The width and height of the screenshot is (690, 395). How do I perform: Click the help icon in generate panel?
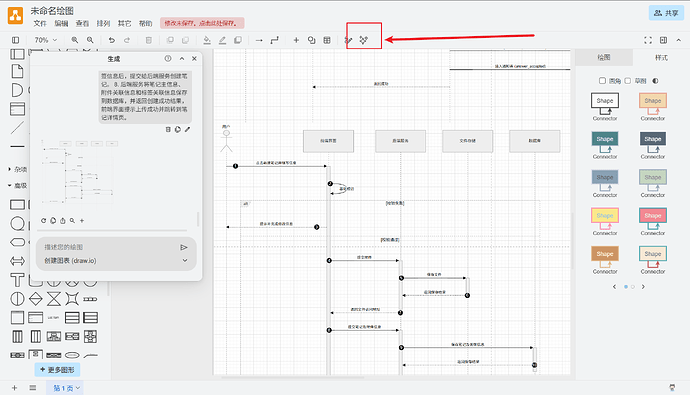[x=168, y=59]
